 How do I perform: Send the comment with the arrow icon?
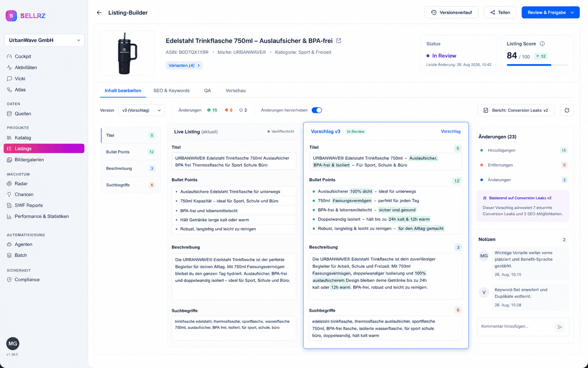tap(560, 327)
